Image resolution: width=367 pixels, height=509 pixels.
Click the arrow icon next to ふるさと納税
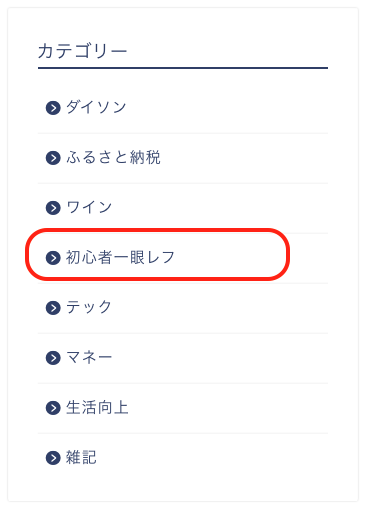point(53,158)
